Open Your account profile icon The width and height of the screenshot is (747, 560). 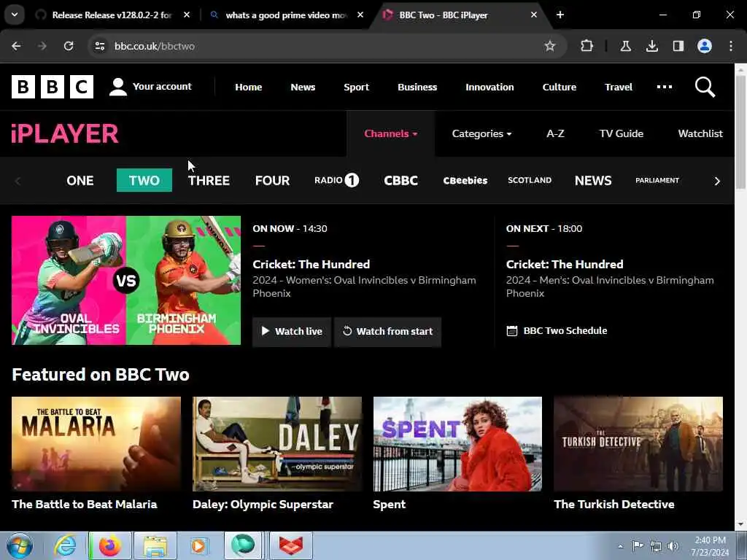pos(117,87)
